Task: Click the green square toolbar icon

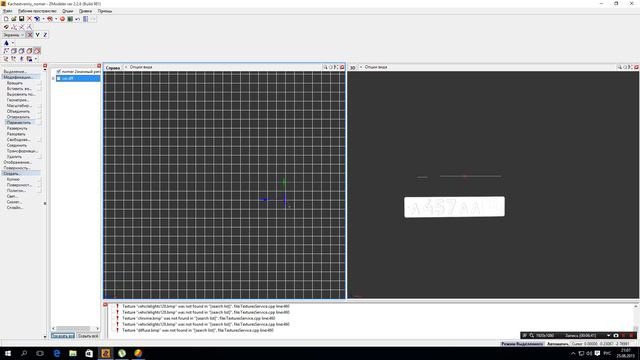Action: (x=70, y=19)
